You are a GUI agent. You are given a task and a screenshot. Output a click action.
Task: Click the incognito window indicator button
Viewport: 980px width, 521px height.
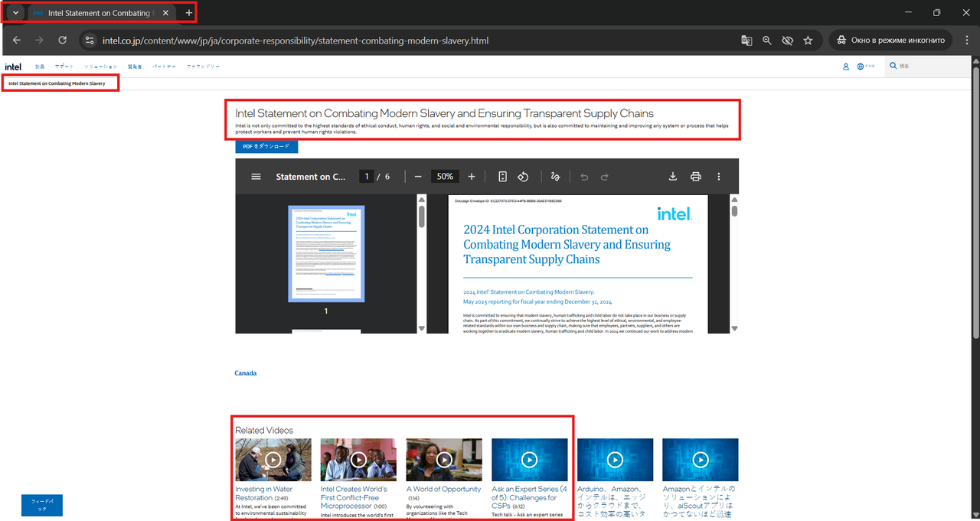tap(890, 41)
